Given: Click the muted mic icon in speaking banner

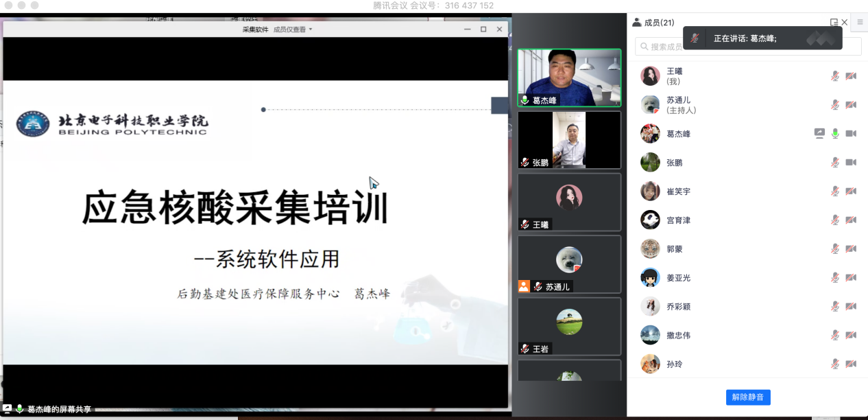Looking at the screenshot, I should (x=695, y=38).
